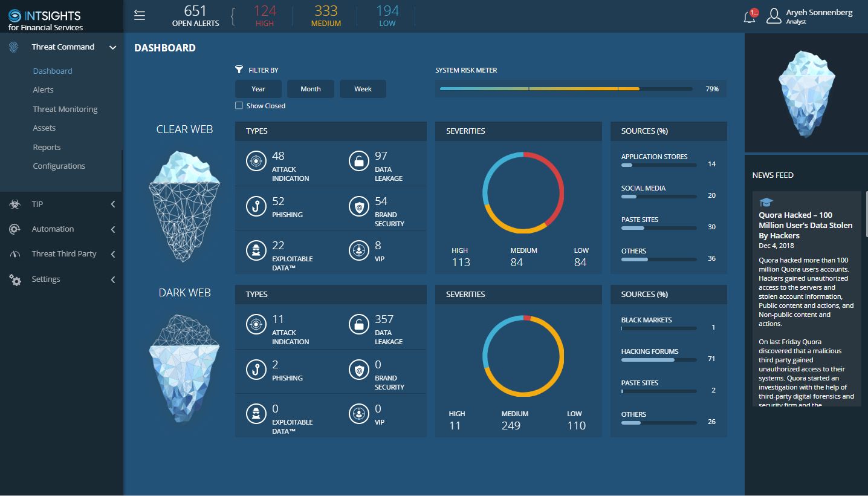The image size is (868, 496).
Task: Collapse the Threat Command section
Action: (112, 47)
